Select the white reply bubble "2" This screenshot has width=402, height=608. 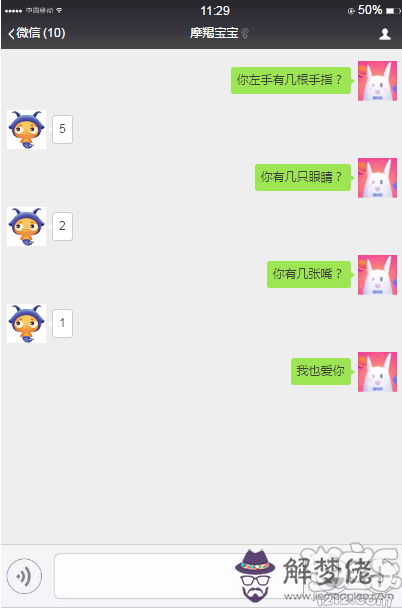62,226
